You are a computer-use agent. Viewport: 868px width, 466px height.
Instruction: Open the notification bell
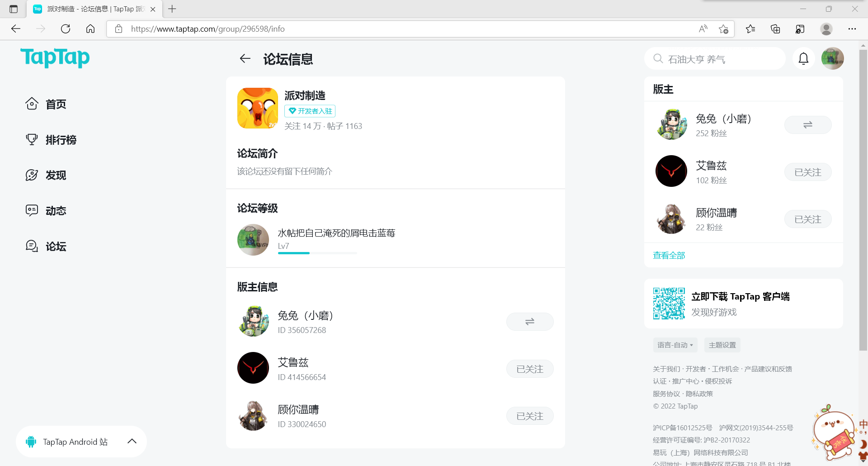[803, 58]
